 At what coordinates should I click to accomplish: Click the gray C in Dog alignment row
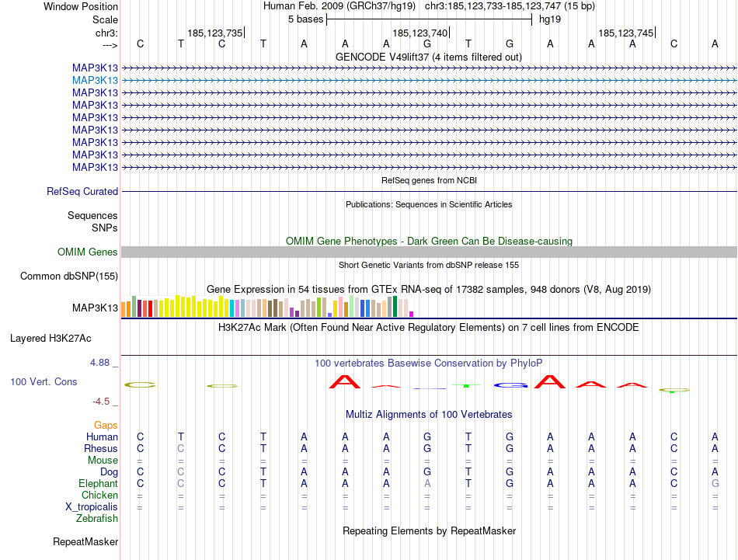pyautogui.click(x=181, y=471)
